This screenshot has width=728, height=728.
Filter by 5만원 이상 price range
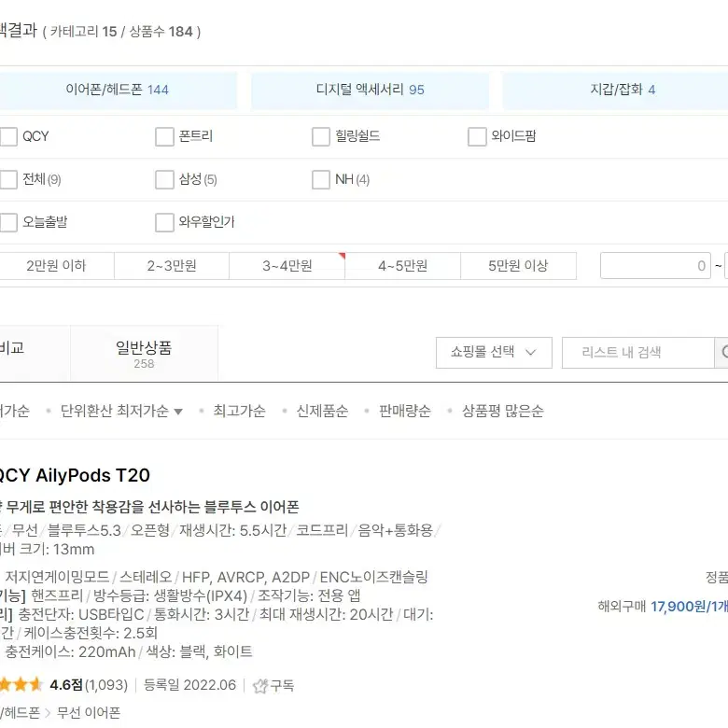pos(518,266)
